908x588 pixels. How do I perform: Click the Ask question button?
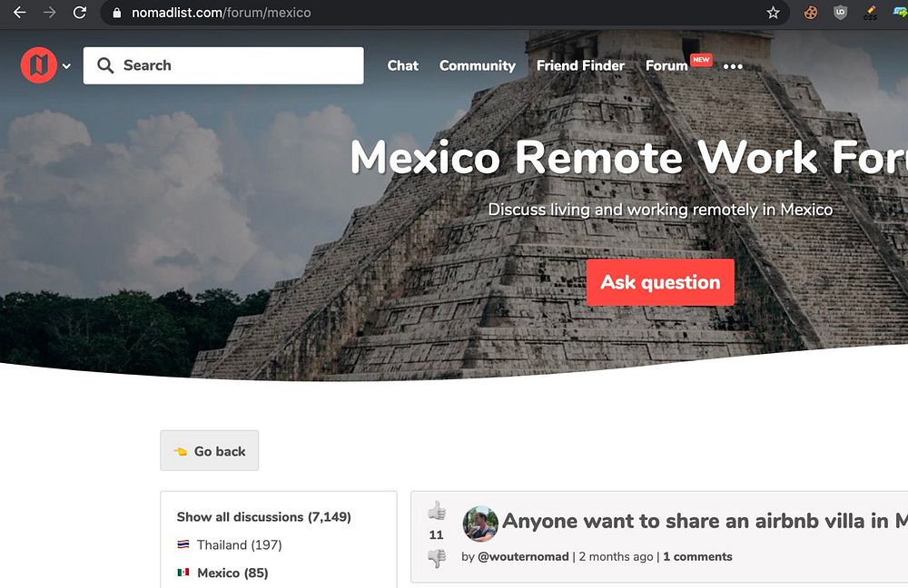660,282
